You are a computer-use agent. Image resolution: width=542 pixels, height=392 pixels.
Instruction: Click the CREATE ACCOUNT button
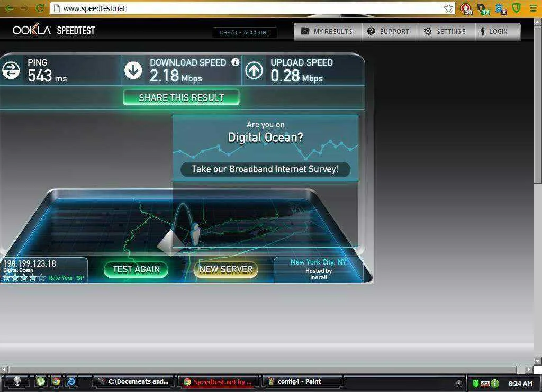click(x=245, y=32)
